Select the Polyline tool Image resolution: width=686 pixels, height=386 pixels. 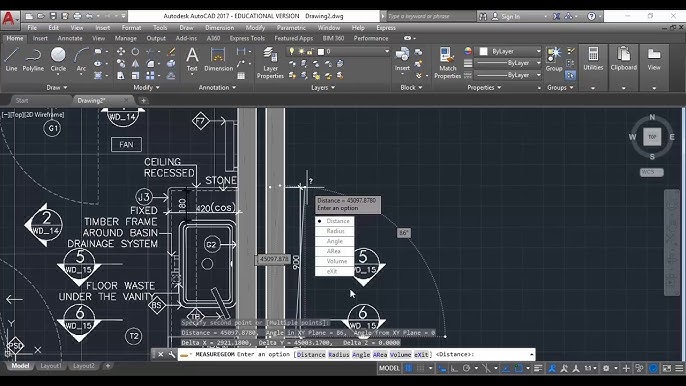(x=33, y=59)
